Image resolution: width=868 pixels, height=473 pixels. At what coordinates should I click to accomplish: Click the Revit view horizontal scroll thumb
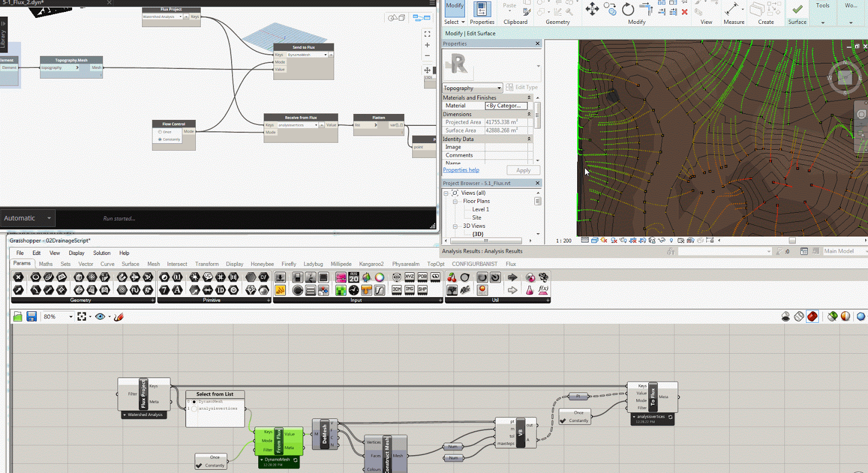point(792,240)
